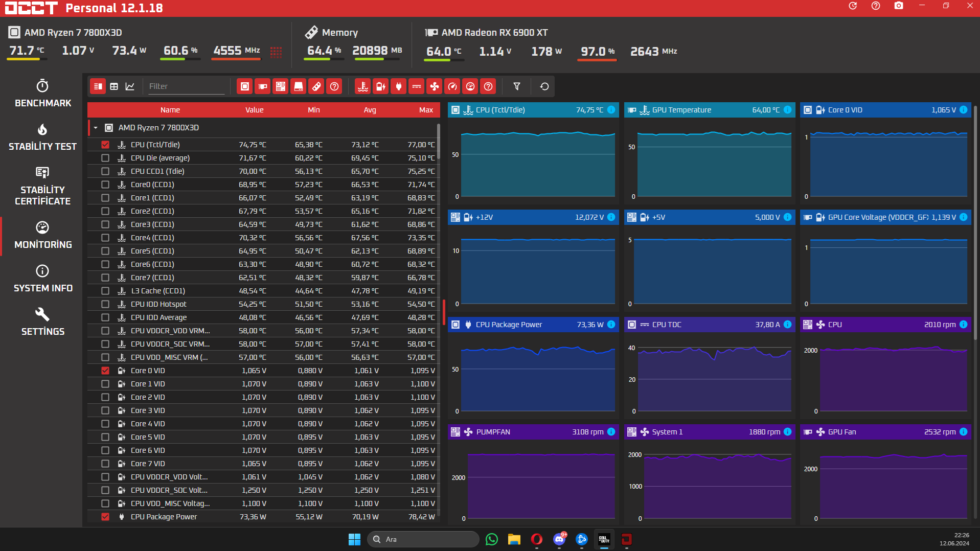Switch to the split list-and-graph view

coord(98,86)
